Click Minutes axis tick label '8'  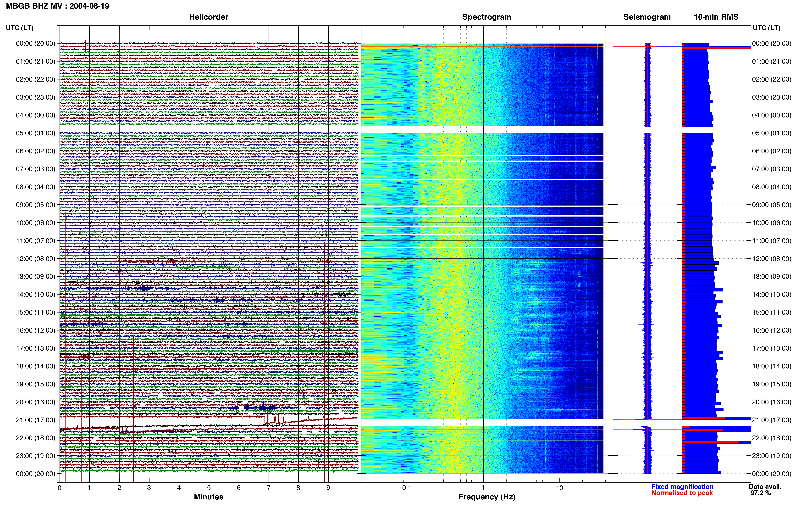298,488
